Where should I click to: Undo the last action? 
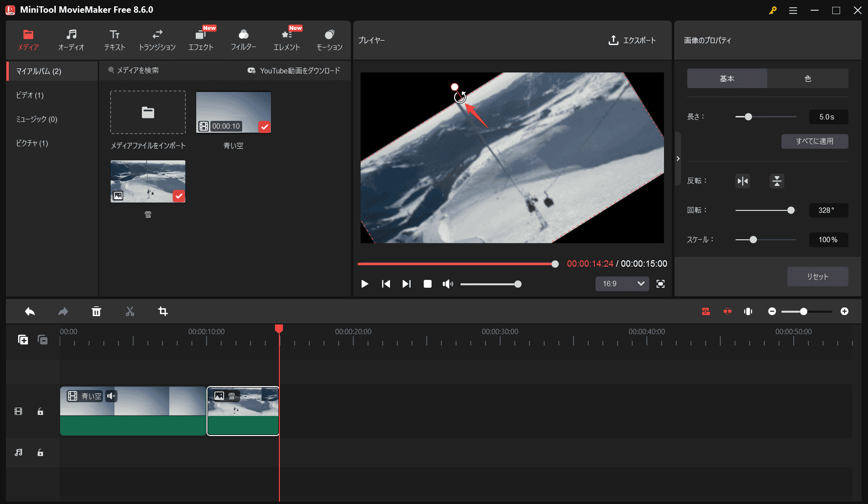[x=29, y=311]
